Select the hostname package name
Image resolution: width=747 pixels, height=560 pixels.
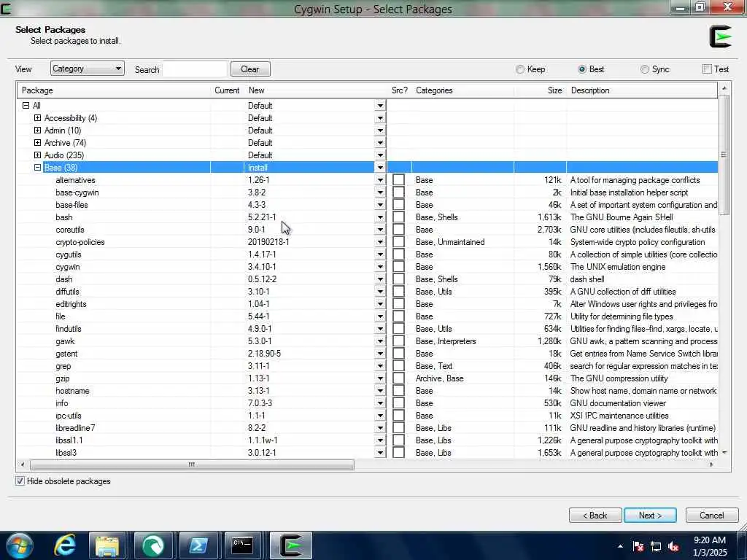(x=72, y=391)
